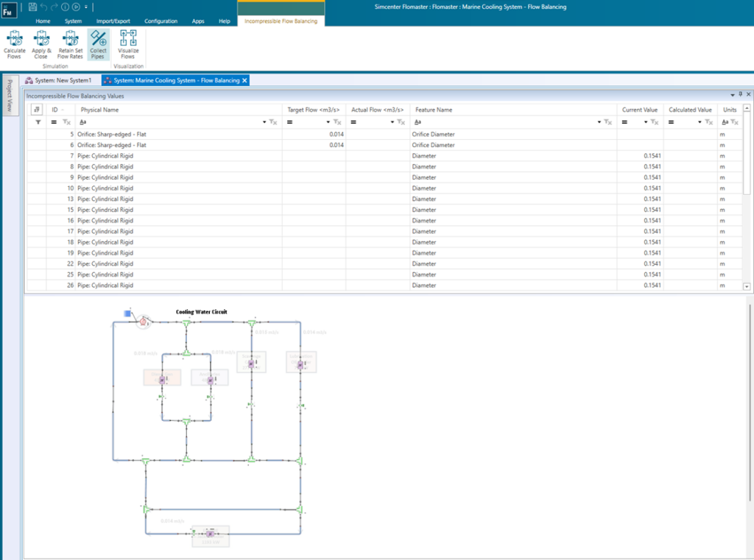Click the Save icon in the quick access toolbar
Viewport: 754px width, 560px height.
click(32, 7)
